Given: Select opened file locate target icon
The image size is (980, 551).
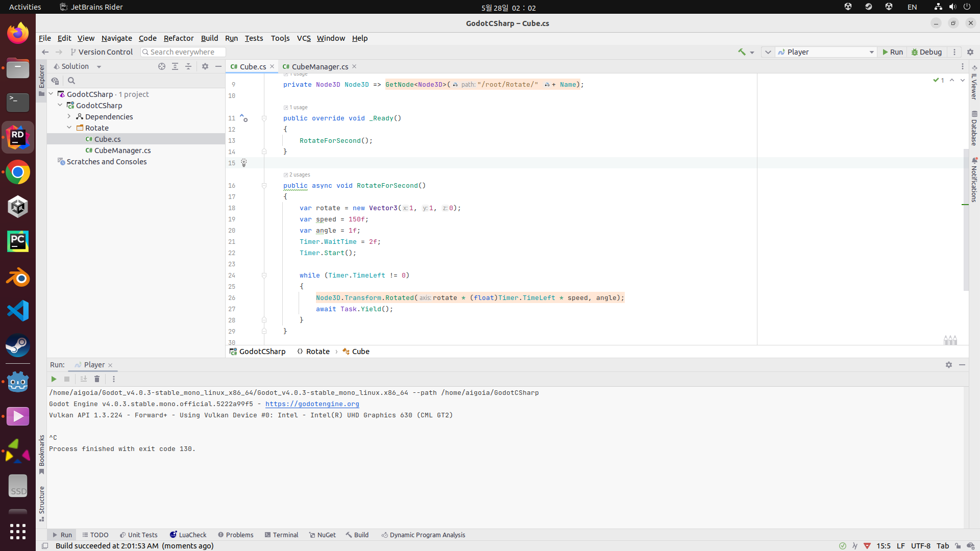Looking at the screenshot, I should coord(162,66).
